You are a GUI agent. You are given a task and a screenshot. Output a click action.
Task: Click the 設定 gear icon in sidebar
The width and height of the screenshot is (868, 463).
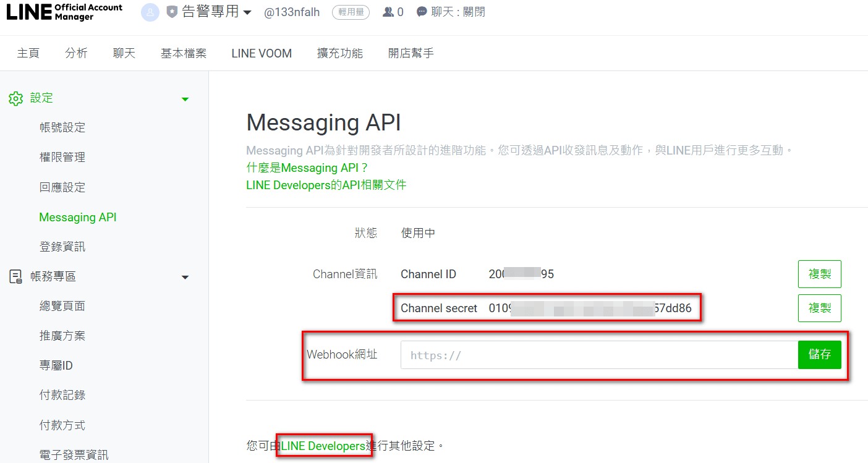click(x=15, y=98)
